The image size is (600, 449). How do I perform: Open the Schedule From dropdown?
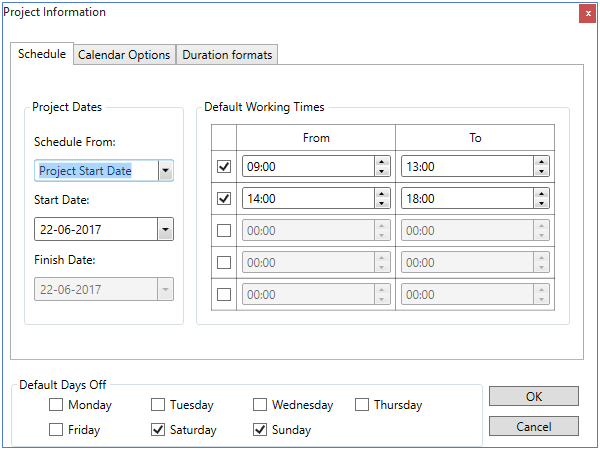tap(166, 171)
